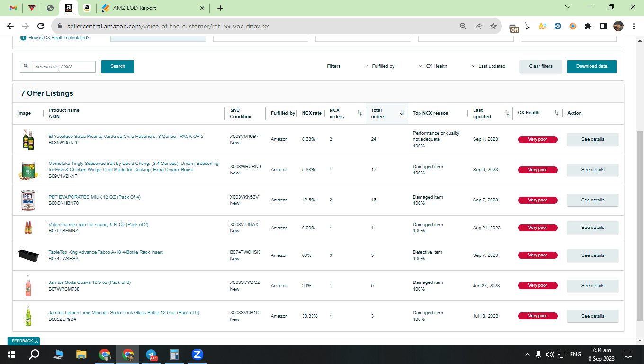Toggle the Chrome side panel
The width and height of the screenshot is (644, 364).
(x=603, y=27)
